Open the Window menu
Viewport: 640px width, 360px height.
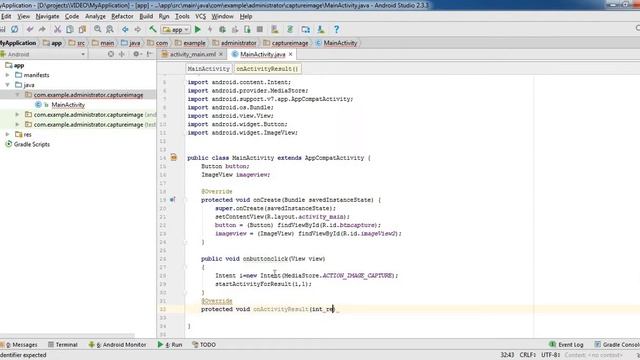pos(222,16)
